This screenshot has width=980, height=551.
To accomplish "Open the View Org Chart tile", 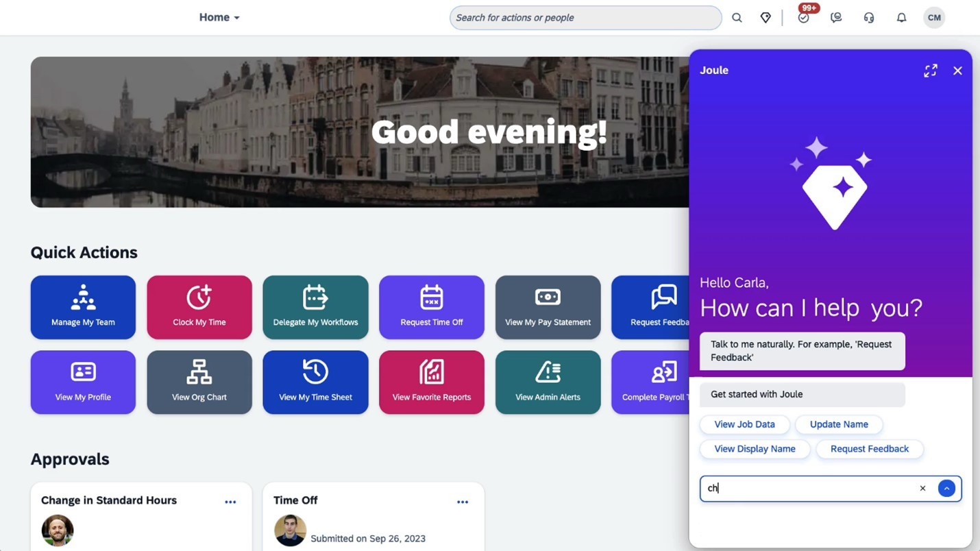I will [199, 382].
